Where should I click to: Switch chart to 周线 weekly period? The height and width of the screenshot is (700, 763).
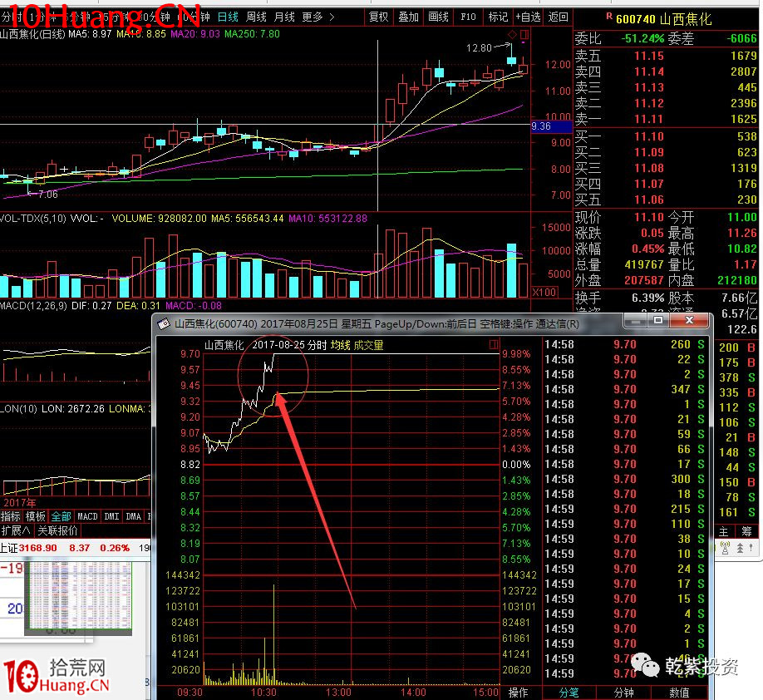click(256, 17)
